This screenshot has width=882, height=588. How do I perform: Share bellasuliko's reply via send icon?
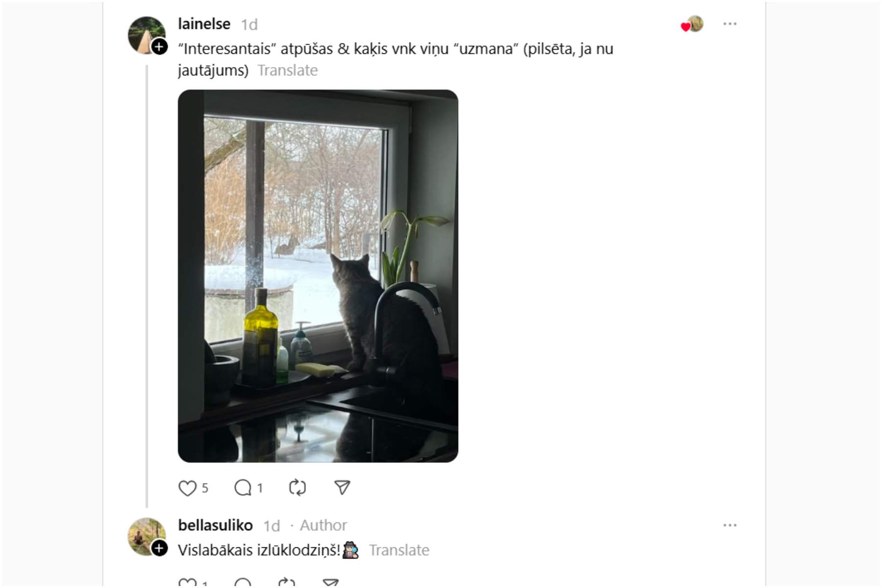[x=331, y=583]
